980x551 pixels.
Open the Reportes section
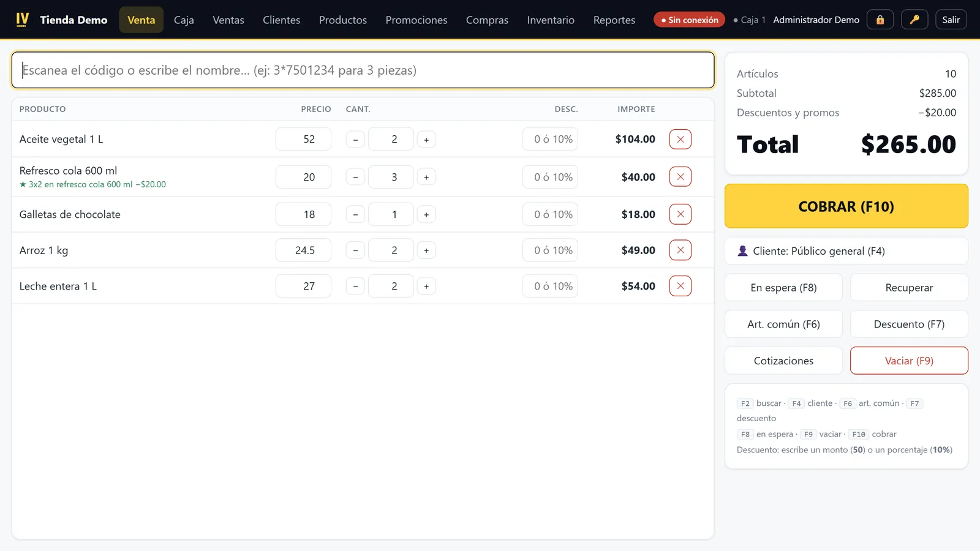pos(614,20)
